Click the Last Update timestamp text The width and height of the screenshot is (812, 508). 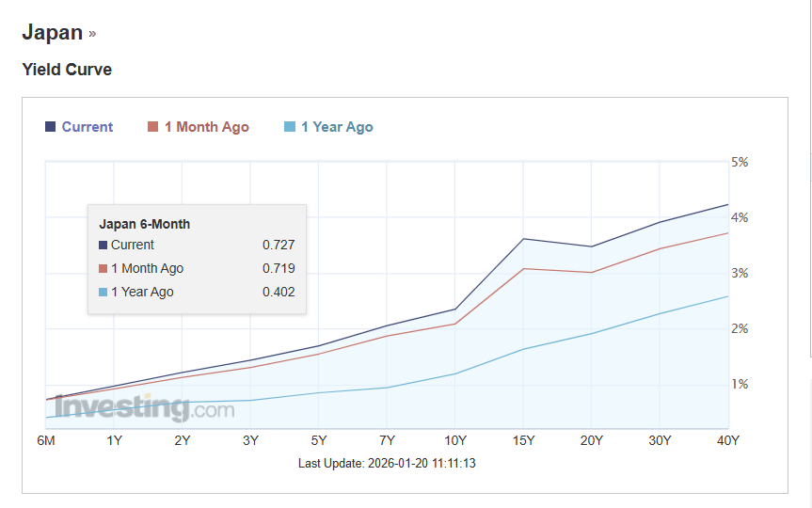pos(387,463)
